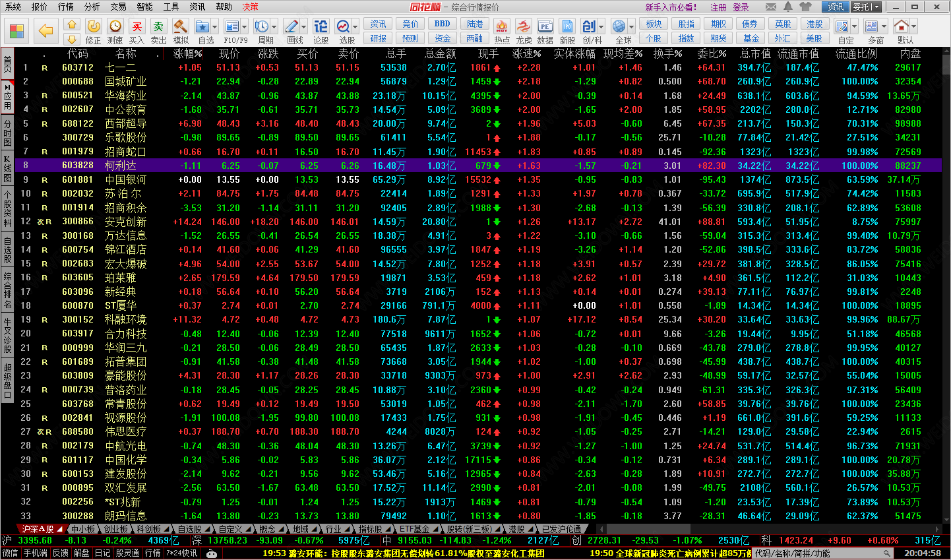Click the 微信 status bar button

tap(11, 553)
